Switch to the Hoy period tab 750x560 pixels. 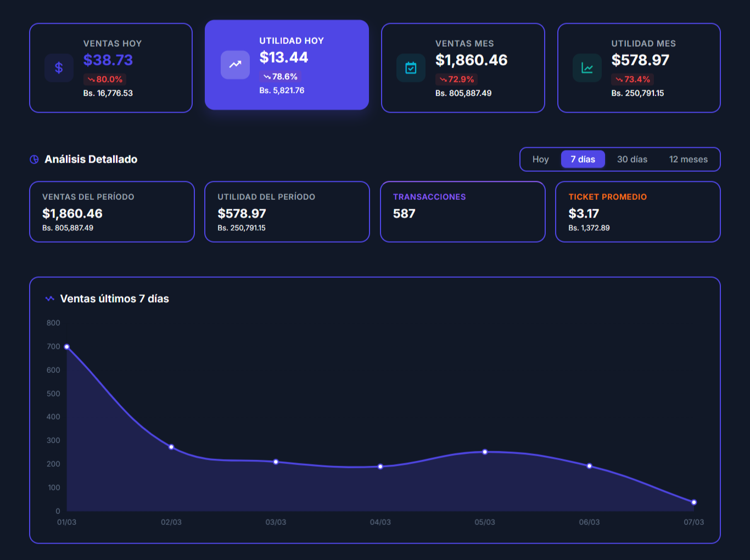tap(540, 159)
